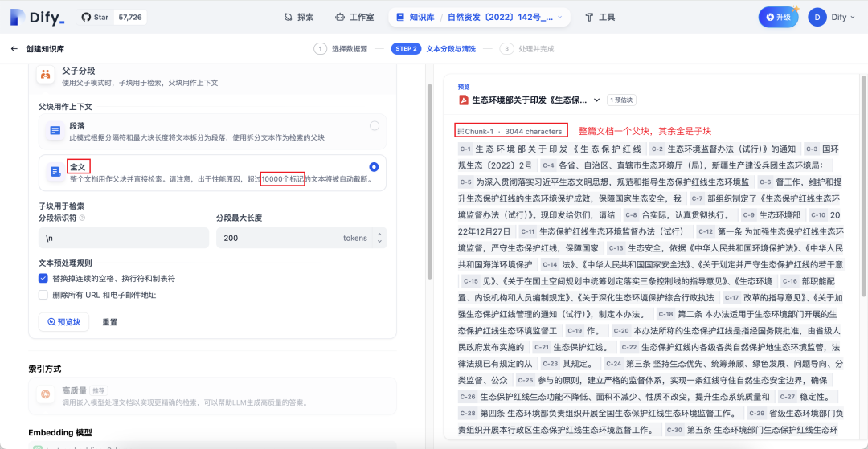
Task: Open the 工作室 tab
Action: (354, 17)
